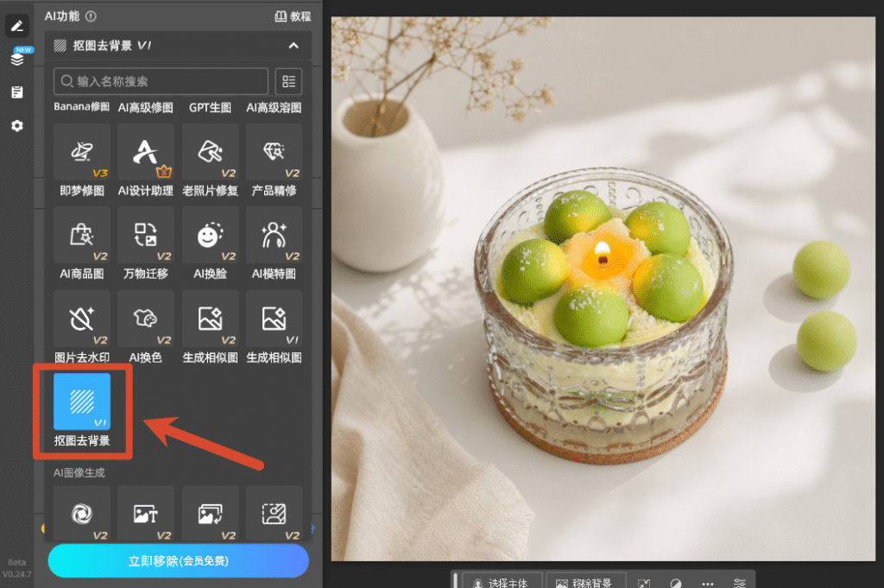Click the half-filled circle icon in bottom bar
The height and width of the screenshot is (588, 884).
pos(676,583)
